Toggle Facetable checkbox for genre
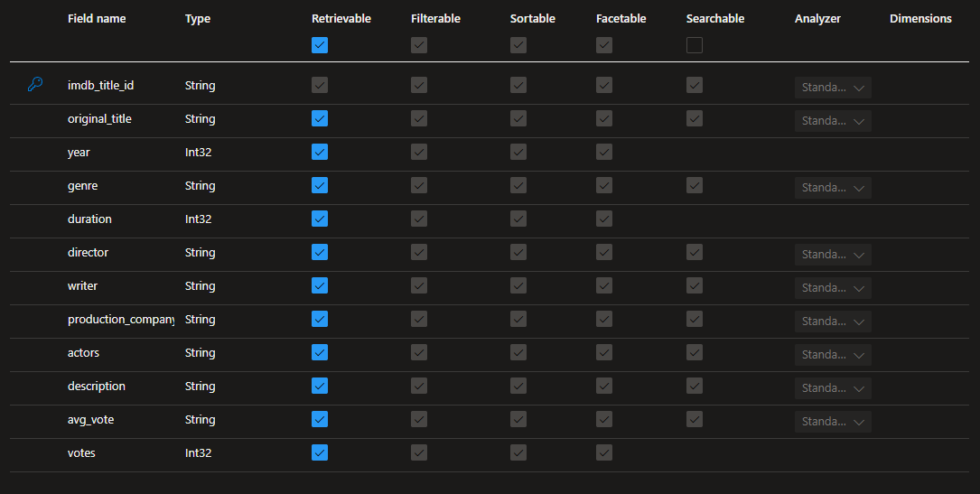 [603, 185]
